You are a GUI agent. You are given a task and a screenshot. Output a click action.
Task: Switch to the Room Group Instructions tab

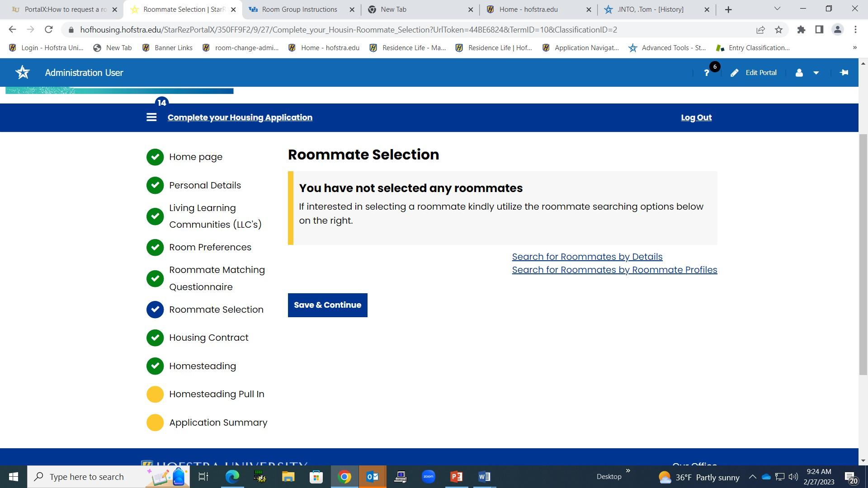(299, 9)
